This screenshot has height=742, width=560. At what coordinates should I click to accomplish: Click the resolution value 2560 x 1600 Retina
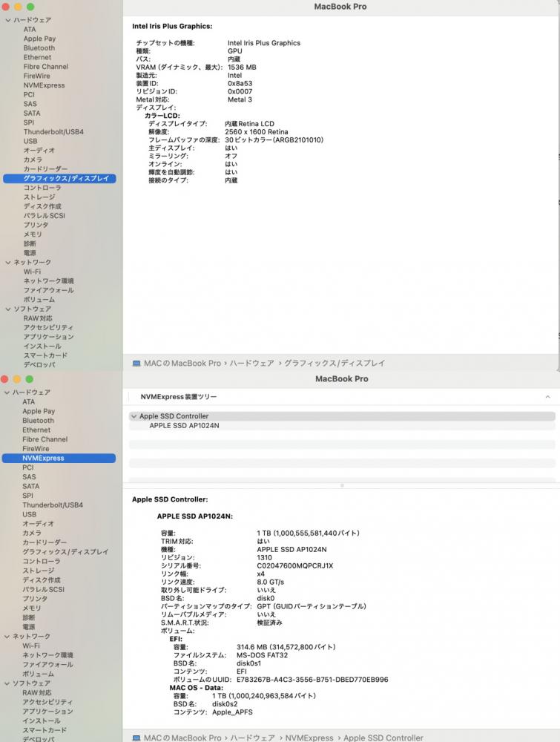257,132
